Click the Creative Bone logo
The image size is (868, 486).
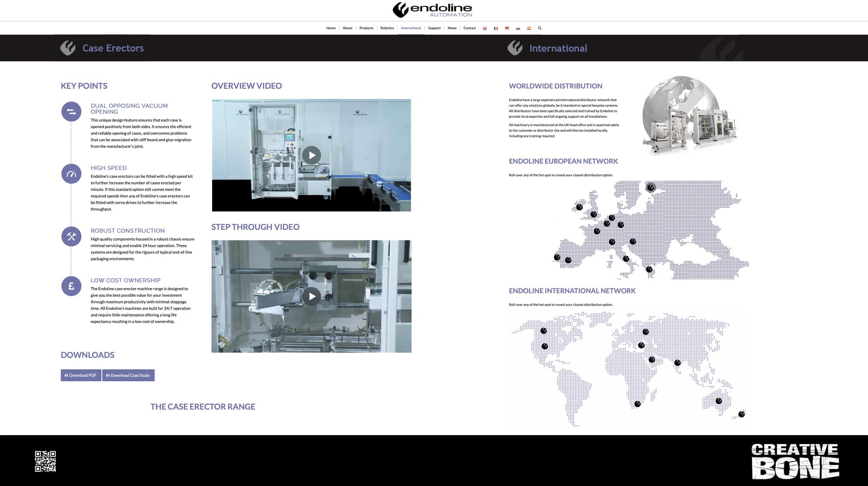[x=795, y=461]
